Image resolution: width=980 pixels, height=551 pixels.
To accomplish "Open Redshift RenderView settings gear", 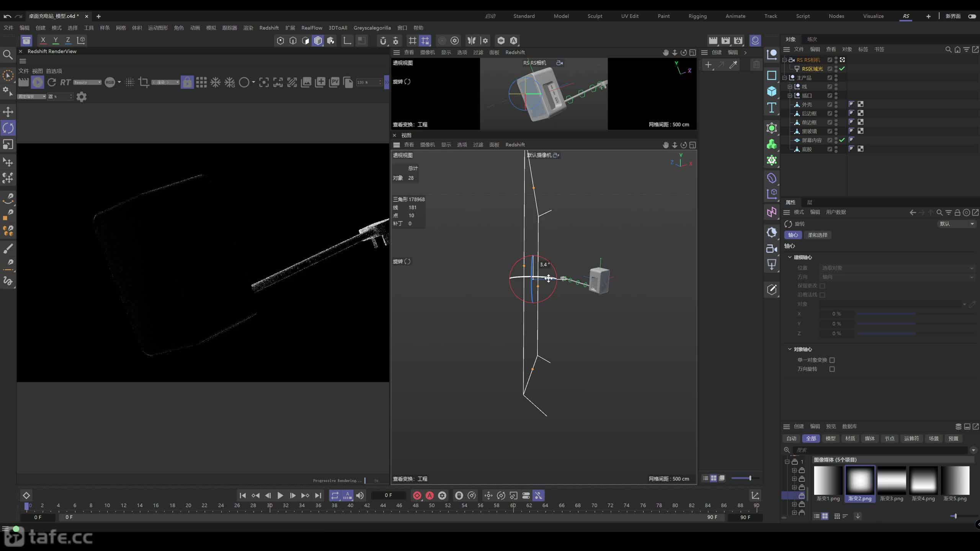I will click(82, 97).
